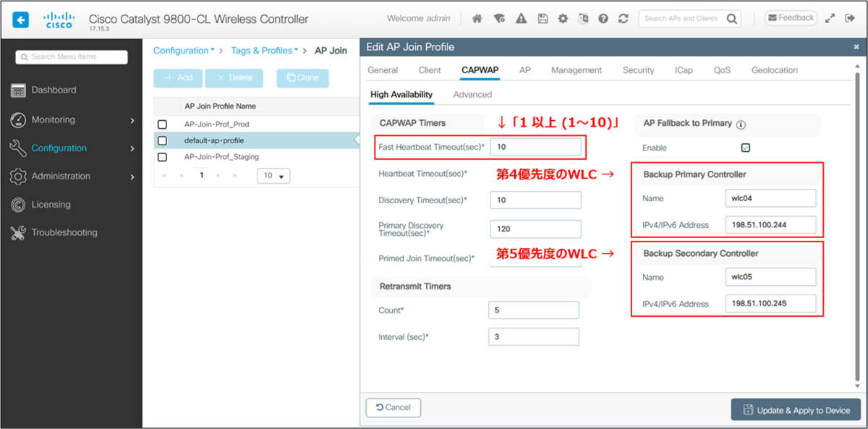Open help via the question mark icon

[x=603, y=19]
